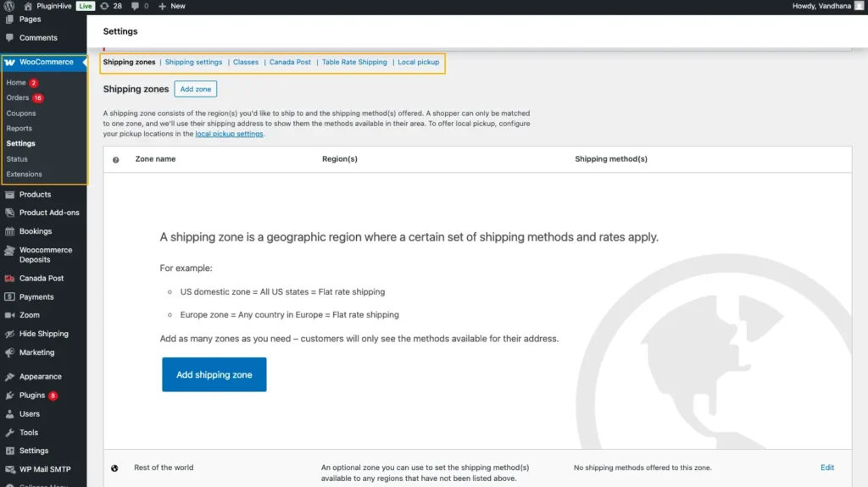Switch to the Shipping settings tab
Screen dimensions: 868x487
pos(193,63)
